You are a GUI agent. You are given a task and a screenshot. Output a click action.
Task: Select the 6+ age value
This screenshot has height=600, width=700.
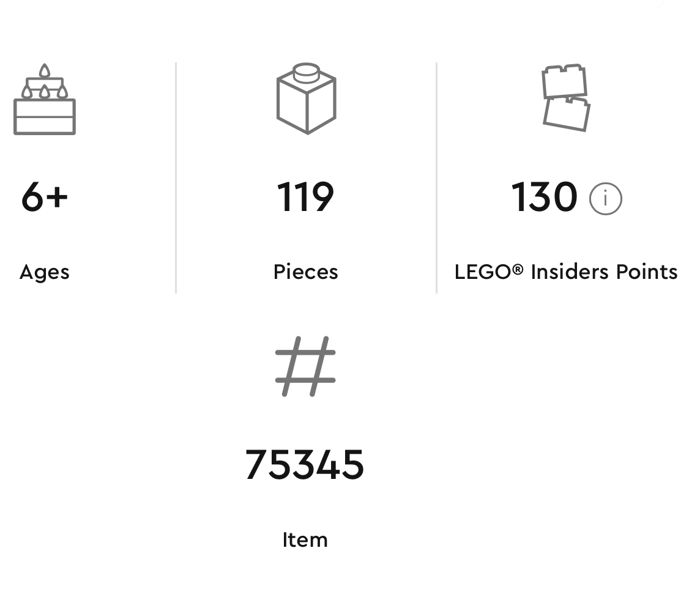click(44, 196)
